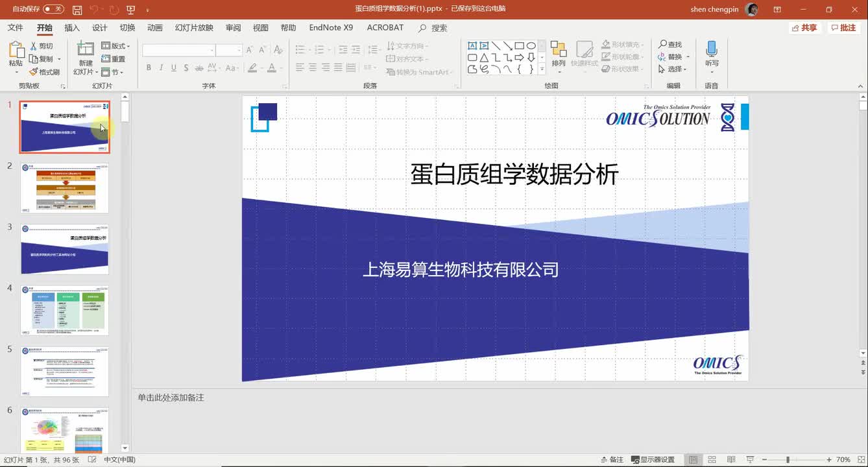The height and width of the screenshot is (467, 868).
Task: Switch to Slide Sorter view icon
Action: click(x=712, y=460)
